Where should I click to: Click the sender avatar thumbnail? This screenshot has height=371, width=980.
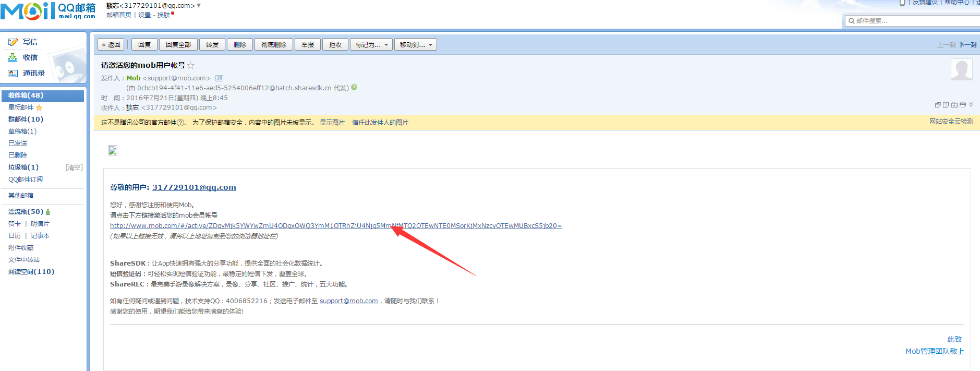tap(961, 69)
